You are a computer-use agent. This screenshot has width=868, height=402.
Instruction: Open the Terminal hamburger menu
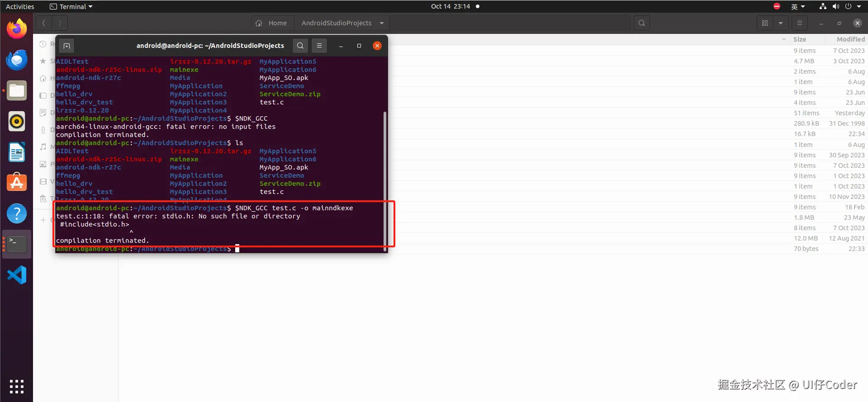tap(319, 46)
